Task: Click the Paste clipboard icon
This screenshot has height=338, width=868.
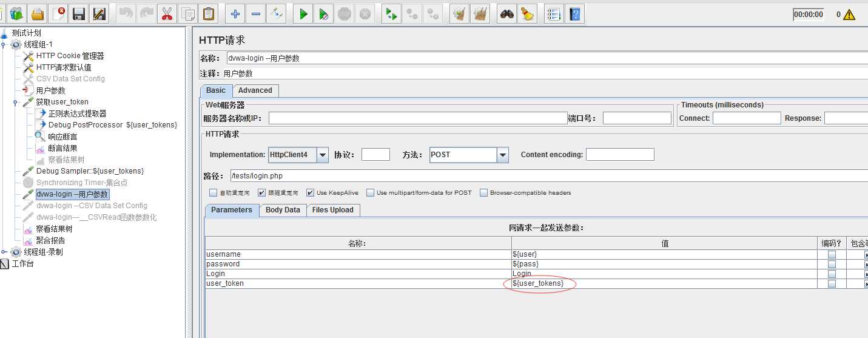Action: tap(209, 13)
